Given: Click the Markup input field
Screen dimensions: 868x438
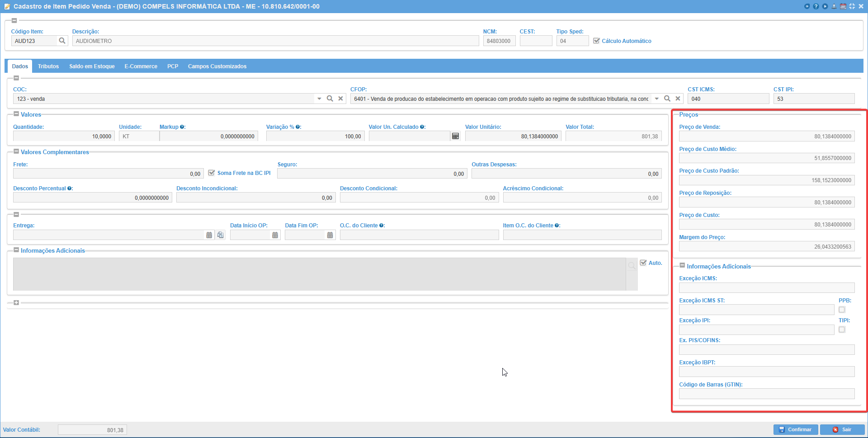Looking at the screenshot, I should [208, 136].
